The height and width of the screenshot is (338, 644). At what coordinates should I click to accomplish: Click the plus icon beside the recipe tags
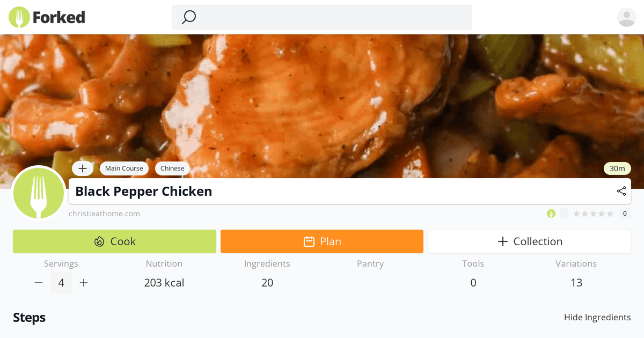[83, 168]
